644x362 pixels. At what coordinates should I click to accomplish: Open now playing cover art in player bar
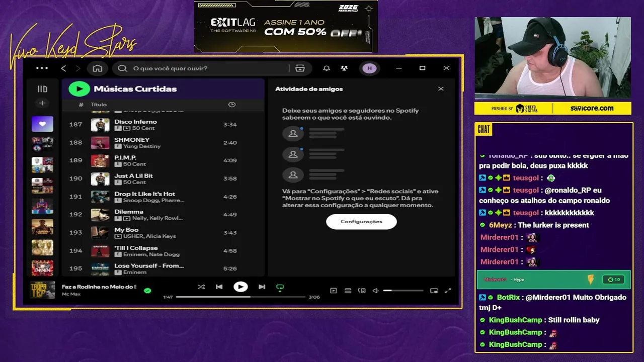42,290
